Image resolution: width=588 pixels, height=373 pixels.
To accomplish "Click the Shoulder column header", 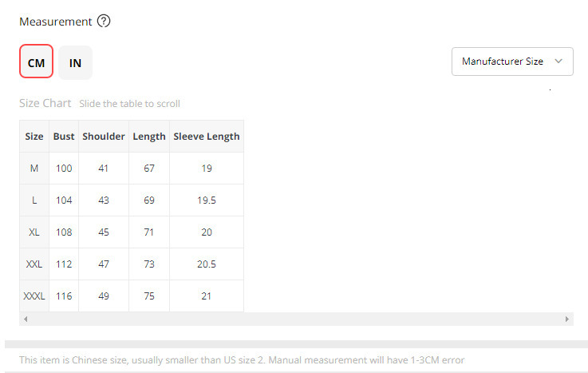I will point(104,137).
